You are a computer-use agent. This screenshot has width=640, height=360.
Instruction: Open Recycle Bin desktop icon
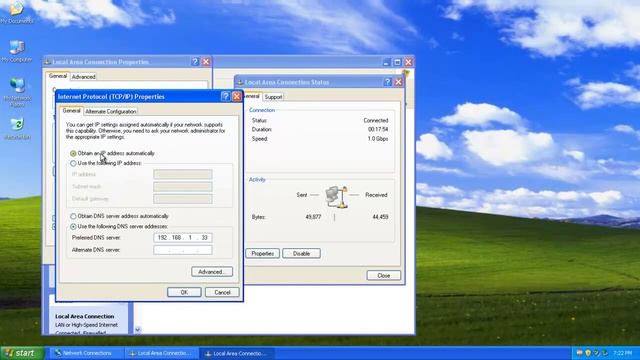coord(17,128)
